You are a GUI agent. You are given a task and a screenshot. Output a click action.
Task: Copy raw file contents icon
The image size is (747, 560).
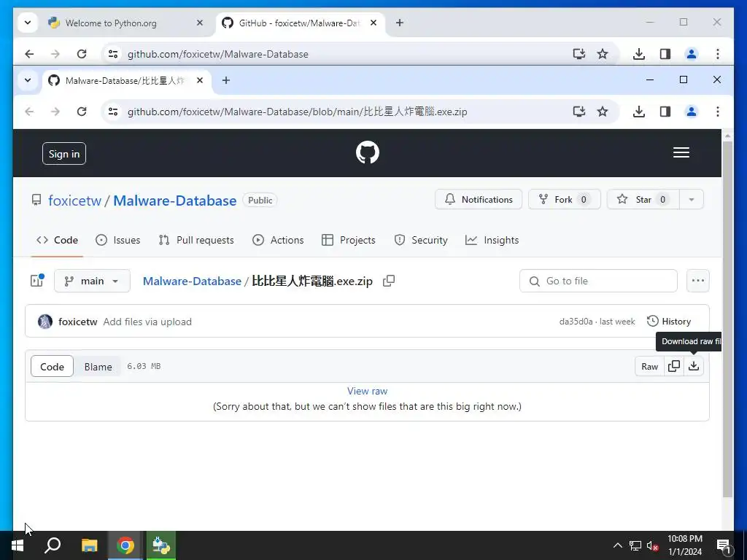coord(673,366)
